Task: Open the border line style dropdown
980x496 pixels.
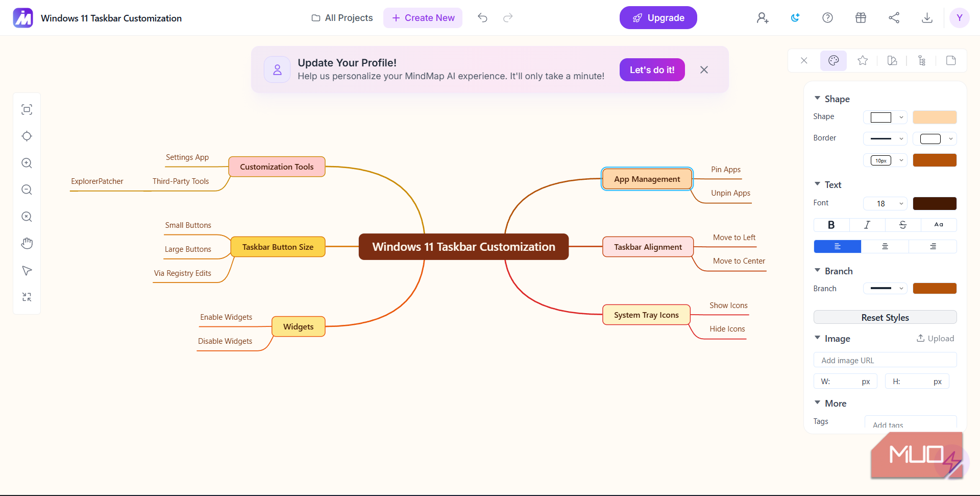Action: 886,139
